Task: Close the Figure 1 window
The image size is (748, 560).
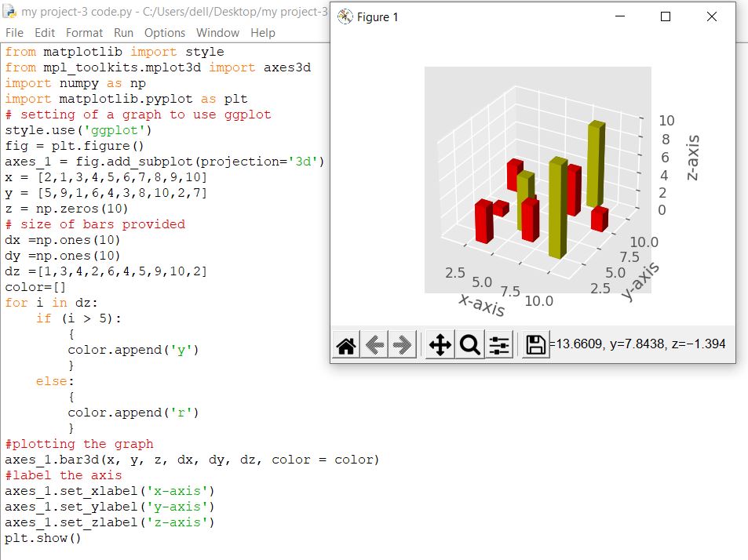Action: [712, 16]
